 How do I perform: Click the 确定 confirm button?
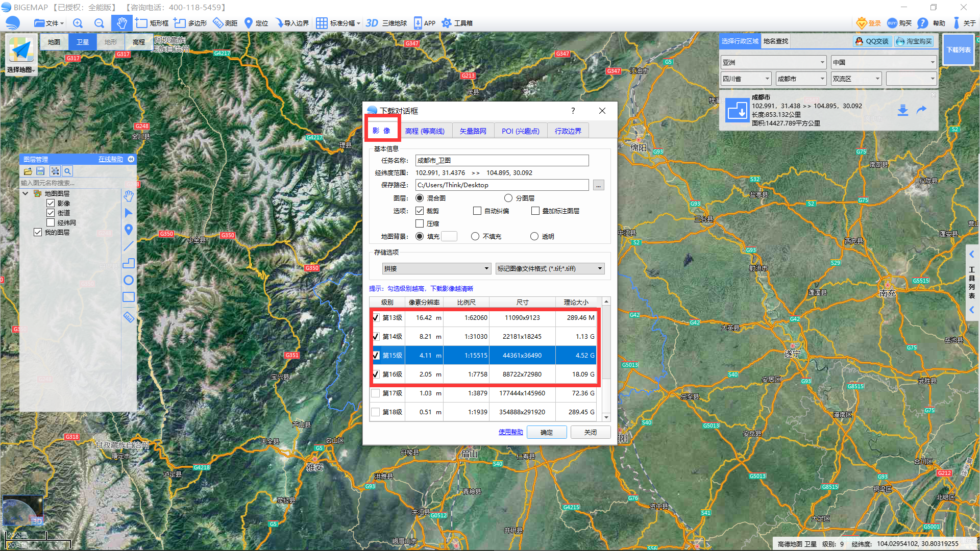[546, 432]
